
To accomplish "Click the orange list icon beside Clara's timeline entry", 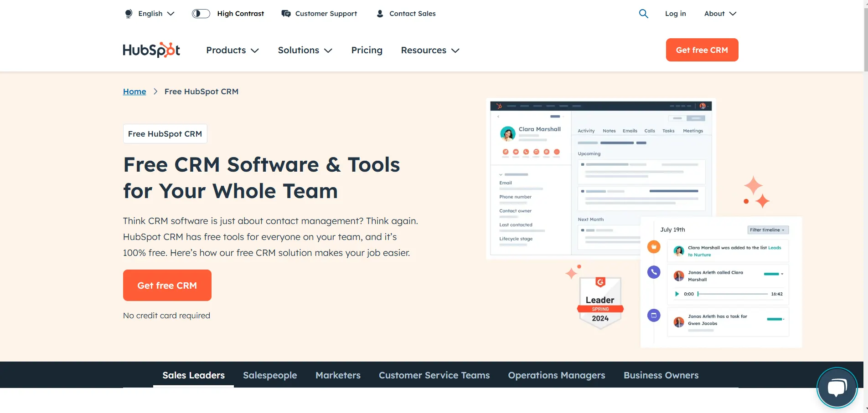I will point(653,246).
